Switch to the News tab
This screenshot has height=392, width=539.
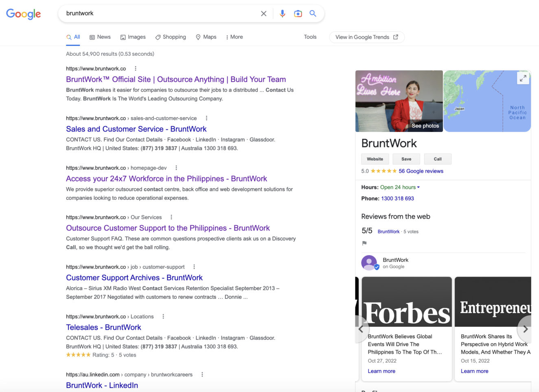point(100,37)
